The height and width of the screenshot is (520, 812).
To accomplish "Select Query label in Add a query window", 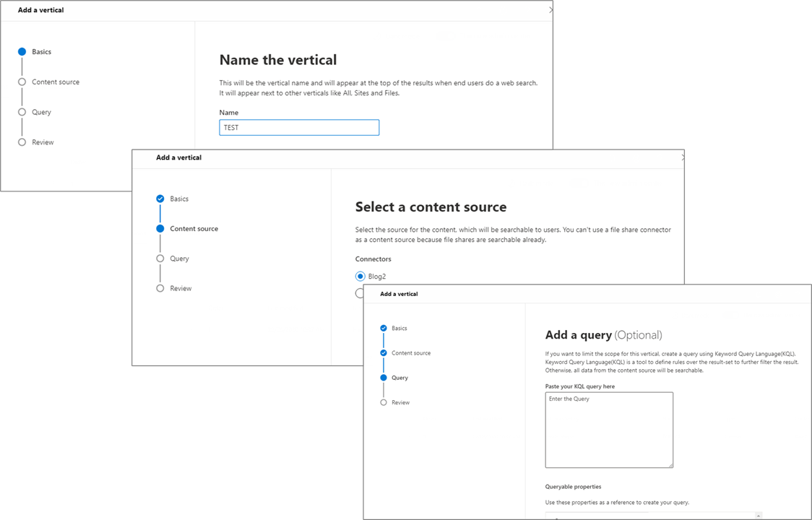I will click(399, 378).
